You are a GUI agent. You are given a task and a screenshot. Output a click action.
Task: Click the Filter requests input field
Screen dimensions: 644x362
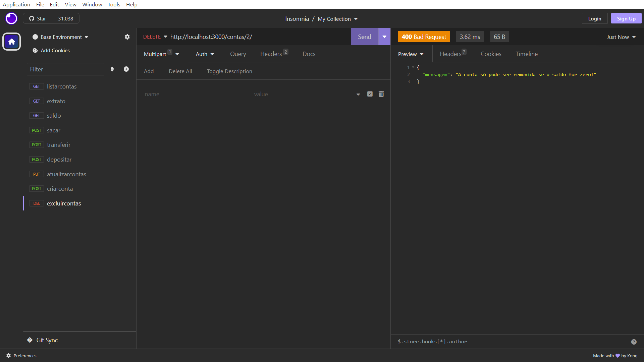(x=65, y=69)
